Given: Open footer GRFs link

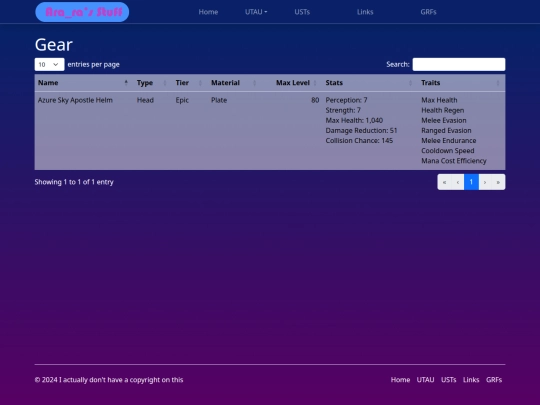Looking at the screenshot, I should click(494, 380).
